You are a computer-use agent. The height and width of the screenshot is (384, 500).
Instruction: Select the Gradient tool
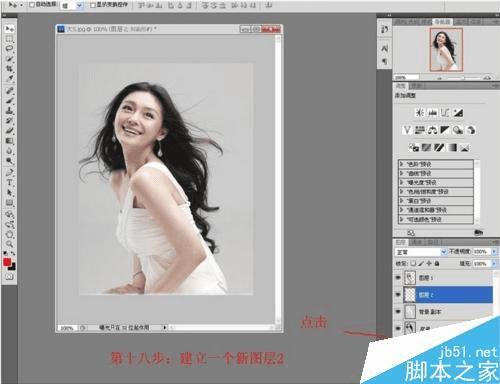pos(9,141)
